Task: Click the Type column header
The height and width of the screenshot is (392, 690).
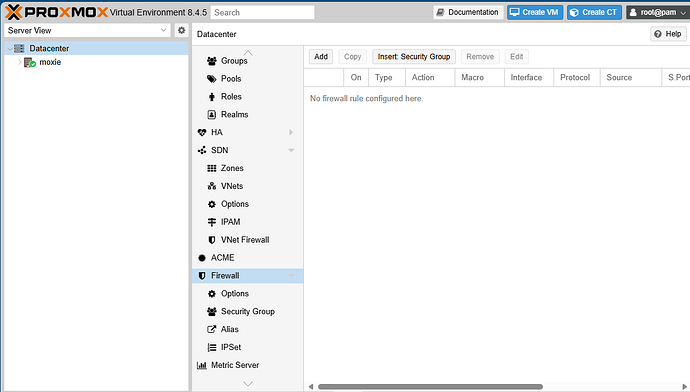Action: coord(387,77)
